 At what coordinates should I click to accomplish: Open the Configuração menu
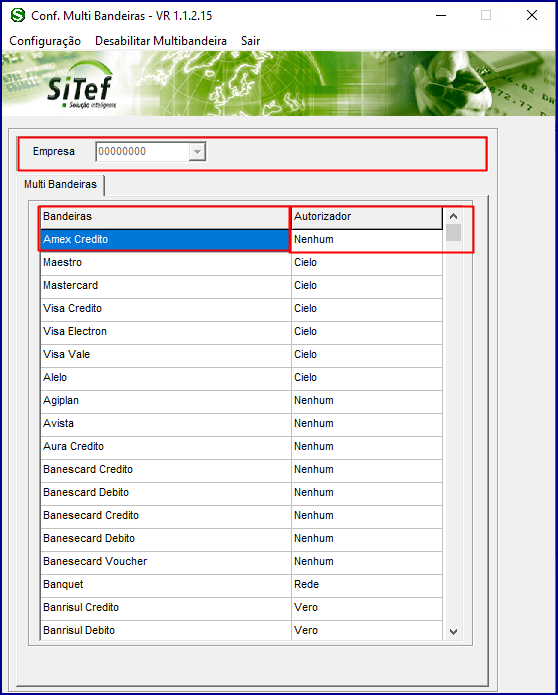click(45, 41)
